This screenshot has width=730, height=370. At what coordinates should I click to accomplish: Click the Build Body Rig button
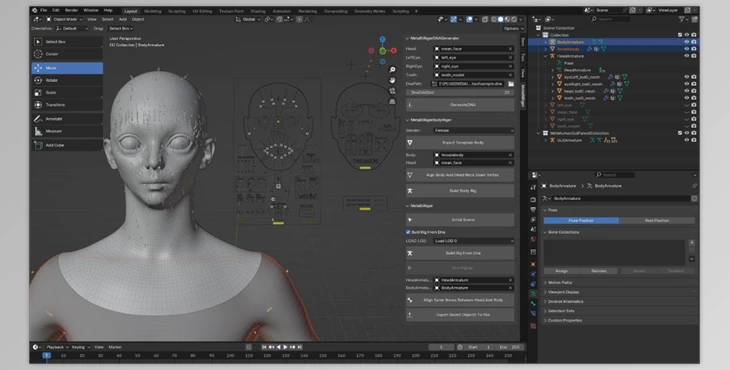[x=460, y=191]
